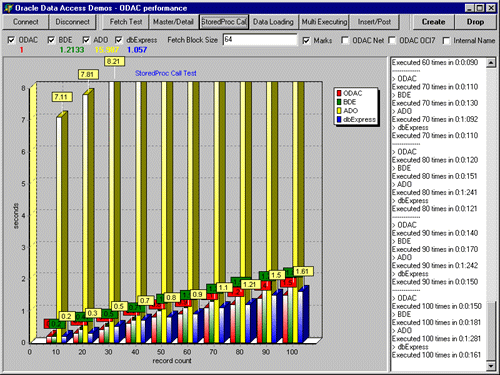Click log line 'Executed 80 times in 0:1:241'
Screen dimensions: 500x375
tap(435, 192)
